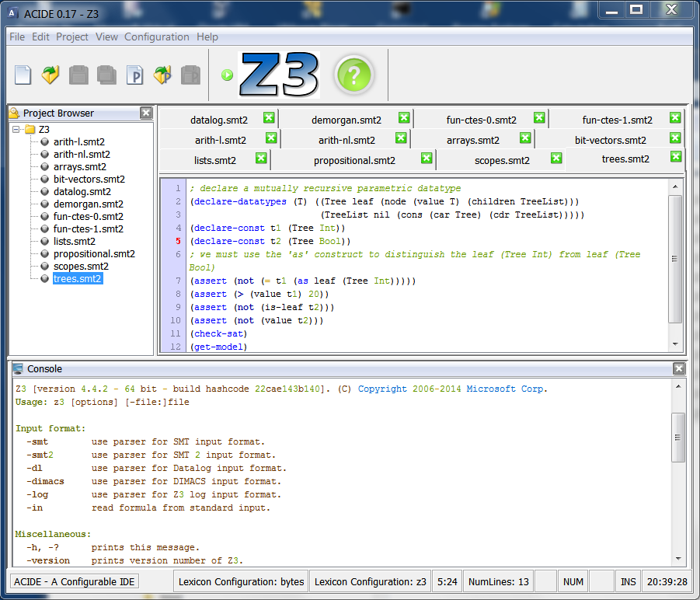Screen dimensions: 700x600
Task: Click the editor scrollbar down arrow
Action: [x=675, y=344]
